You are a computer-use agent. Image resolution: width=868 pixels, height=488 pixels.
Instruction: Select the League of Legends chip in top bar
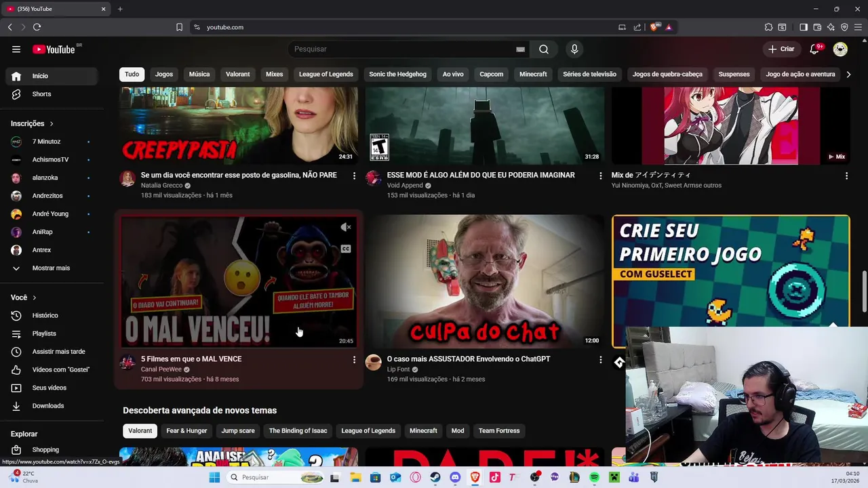coord(326,74)
